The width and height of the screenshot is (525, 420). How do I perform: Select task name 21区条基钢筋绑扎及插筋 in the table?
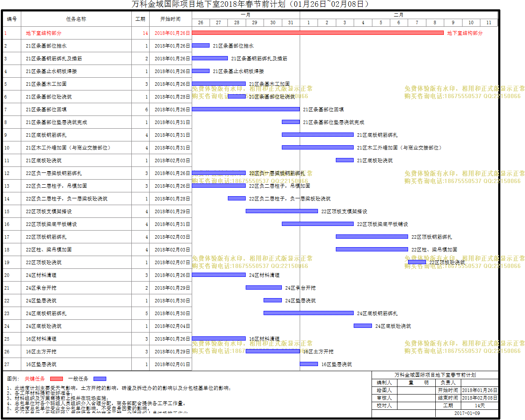54,59
